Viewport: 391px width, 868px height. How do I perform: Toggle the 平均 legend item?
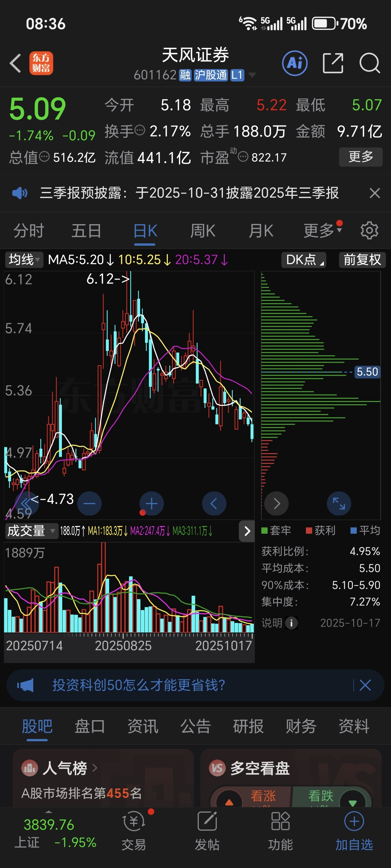click(x=365, y=530)
